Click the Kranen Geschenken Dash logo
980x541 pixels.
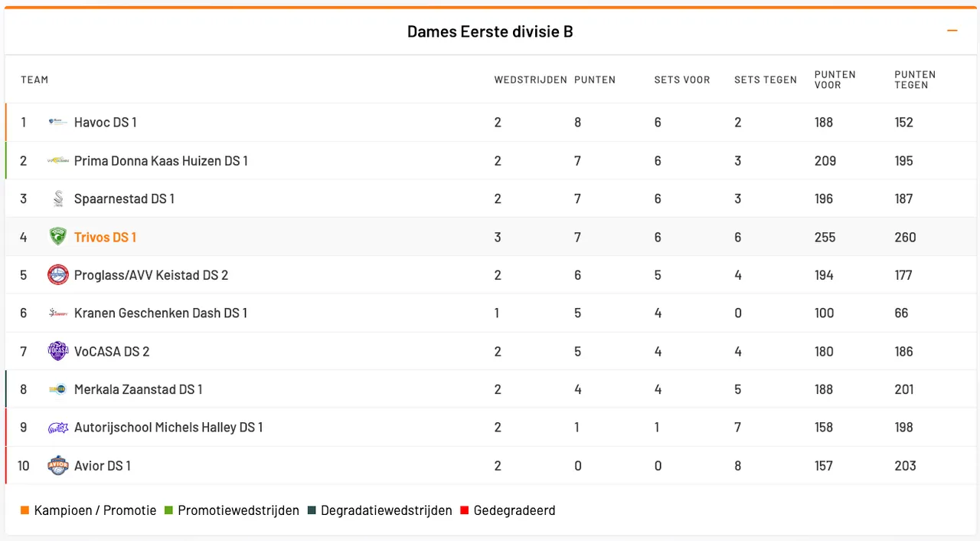(58, 313)
